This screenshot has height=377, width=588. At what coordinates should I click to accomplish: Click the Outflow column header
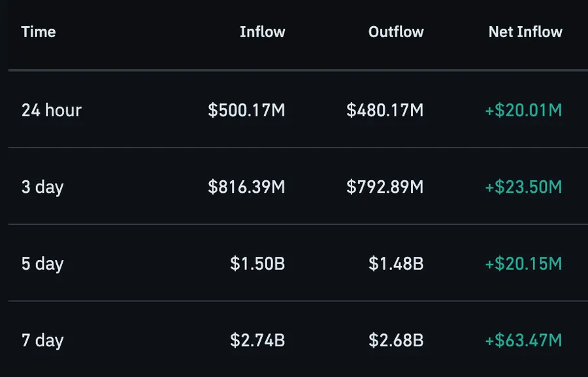[x=396, y=32]
